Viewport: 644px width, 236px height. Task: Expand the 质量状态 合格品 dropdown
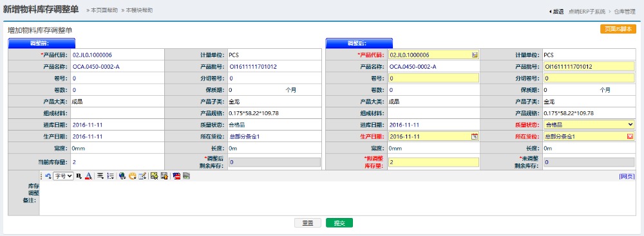click(589, 125)
